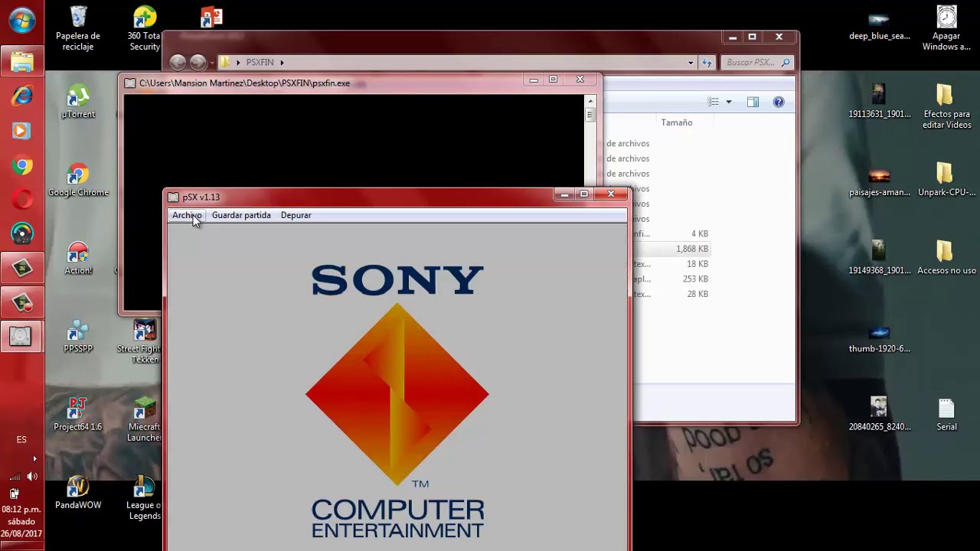980x551 pixels.
Task: Open the Guardar partida menu
Action: (x=241, y=215)
